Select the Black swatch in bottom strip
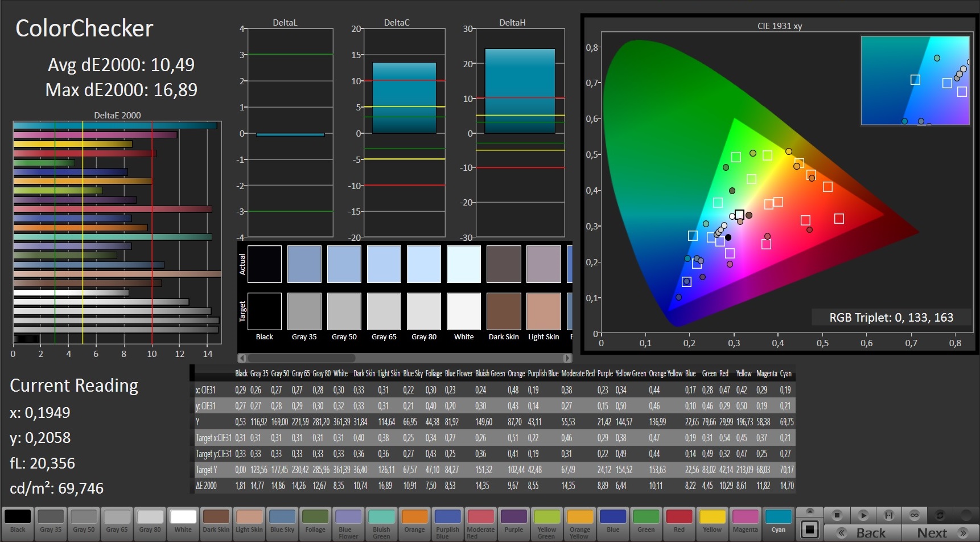The width and height of the screenshot is (980, 542). [18, 523]
